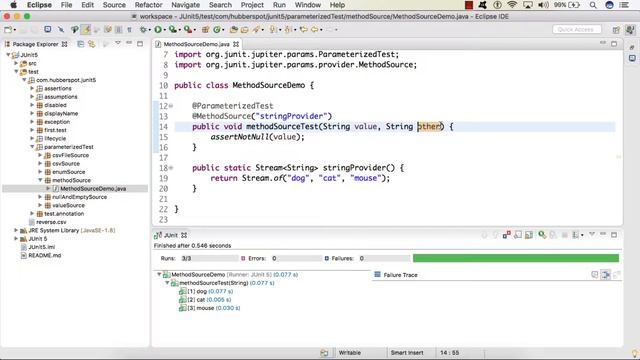
Task: Click line 19 return statement in editor
Action: pos(300,178)
